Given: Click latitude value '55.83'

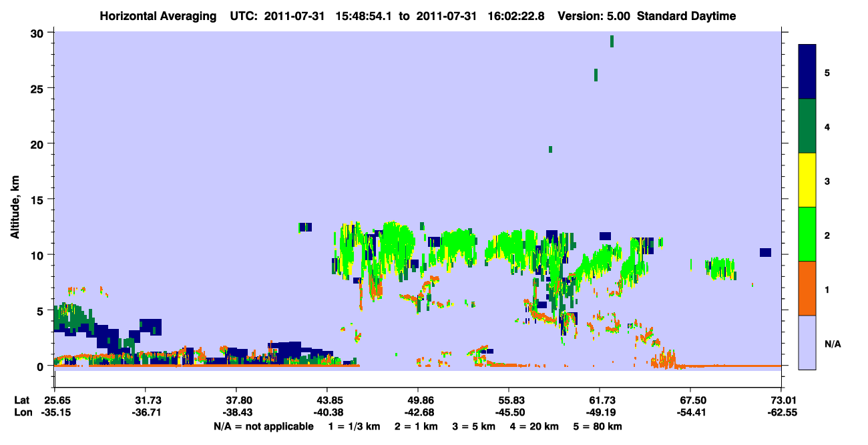Looking at the screenshot, I should click(509, 400).
